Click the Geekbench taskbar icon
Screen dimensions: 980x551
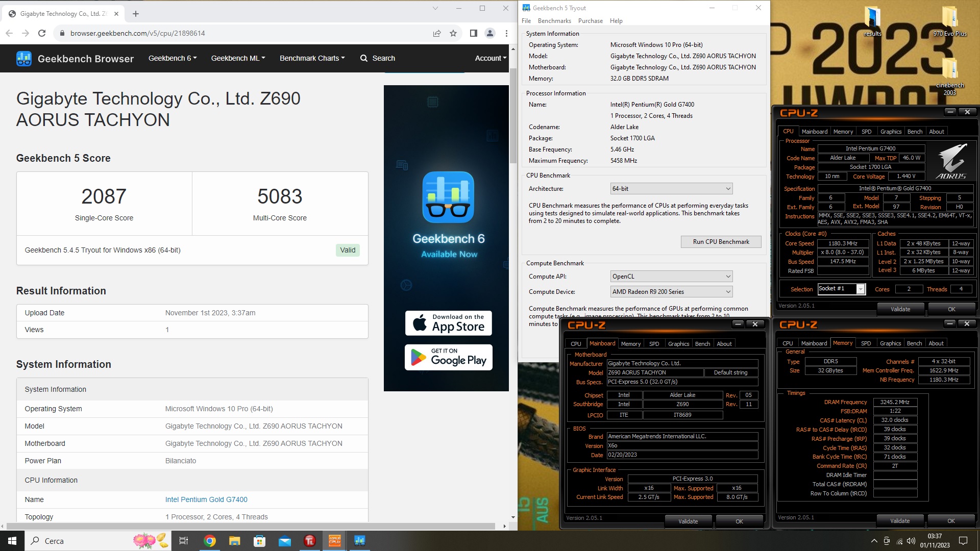coord(360,541)
